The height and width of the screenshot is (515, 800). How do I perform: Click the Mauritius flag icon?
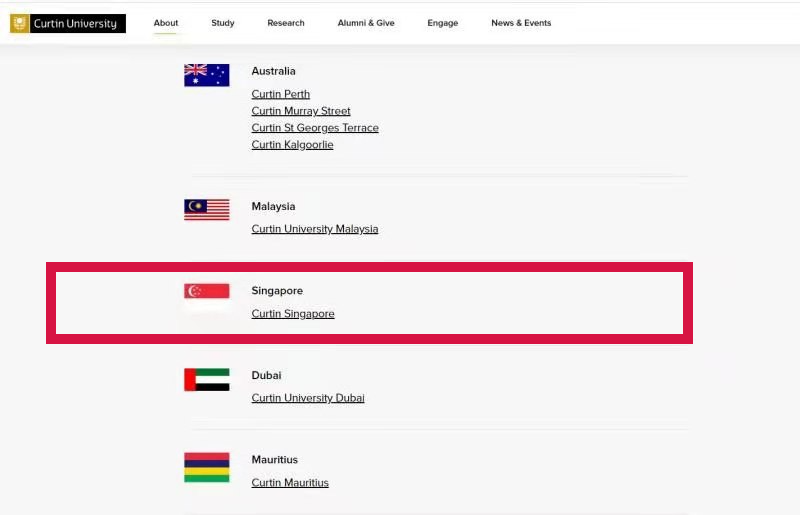206,467
